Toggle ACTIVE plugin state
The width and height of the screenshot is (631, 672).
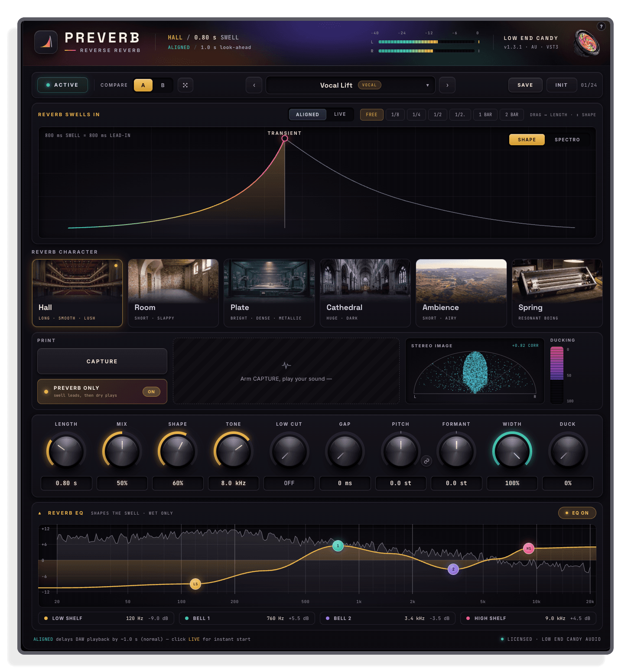(62, 85)
